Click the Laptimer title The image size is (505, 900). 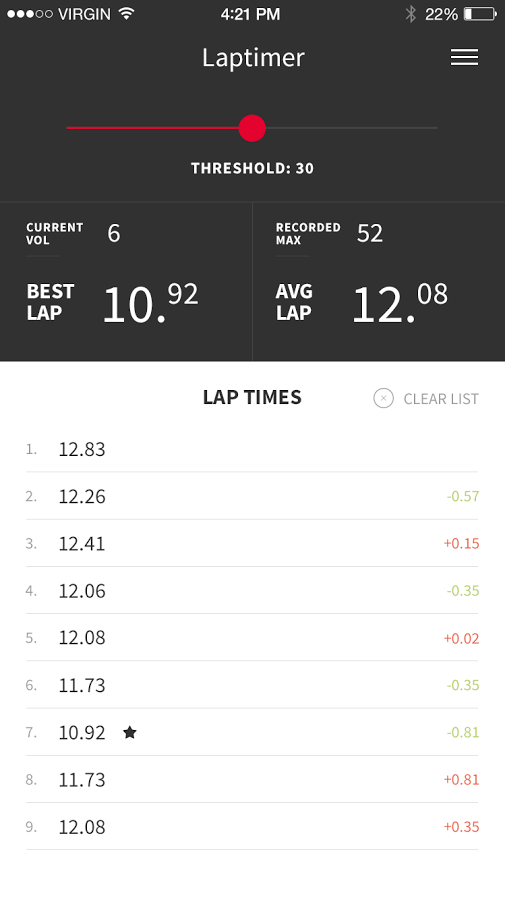tap(253, 58)
